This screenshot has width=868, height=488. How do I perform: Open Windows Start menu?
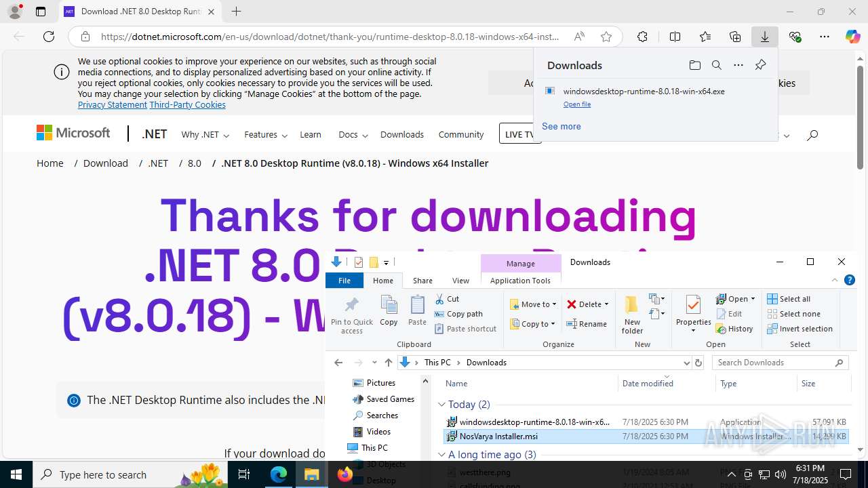16,474
